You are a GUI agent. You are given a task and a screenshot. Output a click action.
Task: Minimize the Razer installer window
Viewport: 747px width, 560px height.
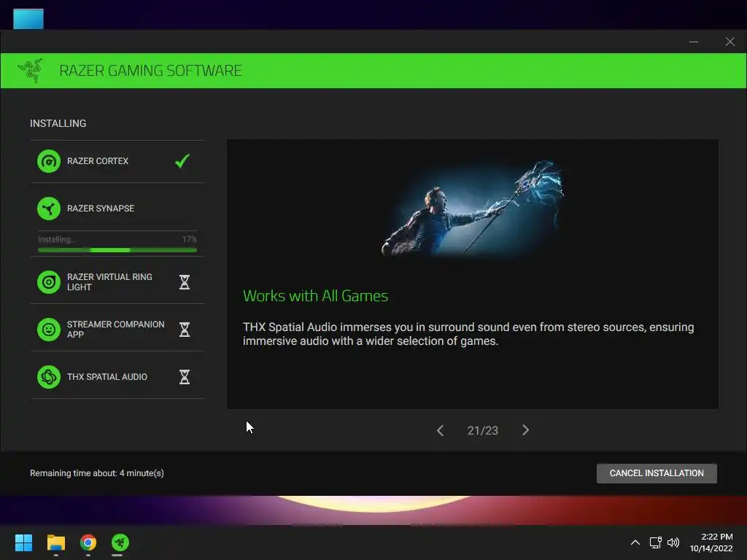(694, 42)
